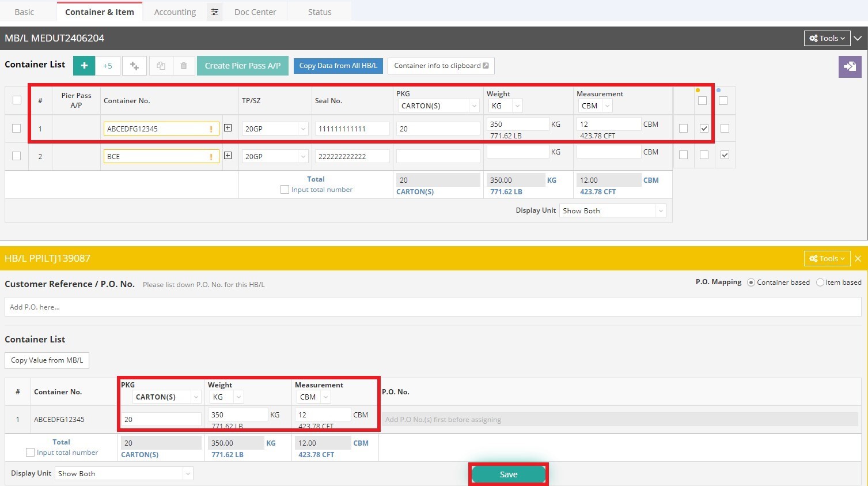
Task: Enable MB/L Input total number checkbox
Action: coord(285,190)
